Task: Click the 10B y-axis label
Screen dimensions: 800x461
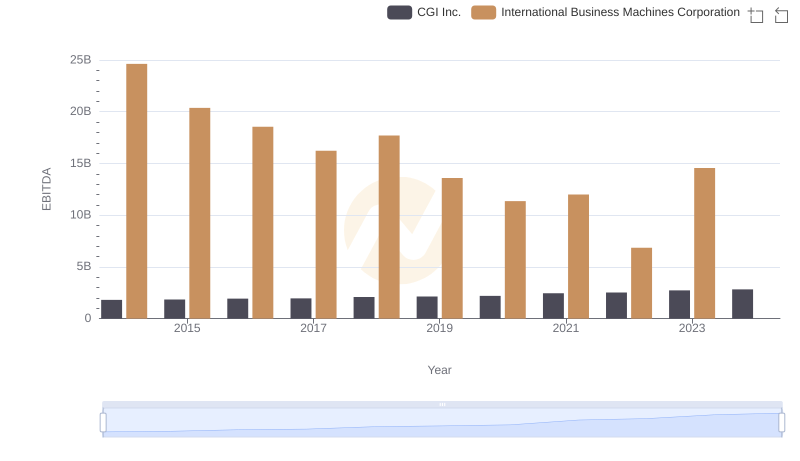Action: click(x=81, y=215)
